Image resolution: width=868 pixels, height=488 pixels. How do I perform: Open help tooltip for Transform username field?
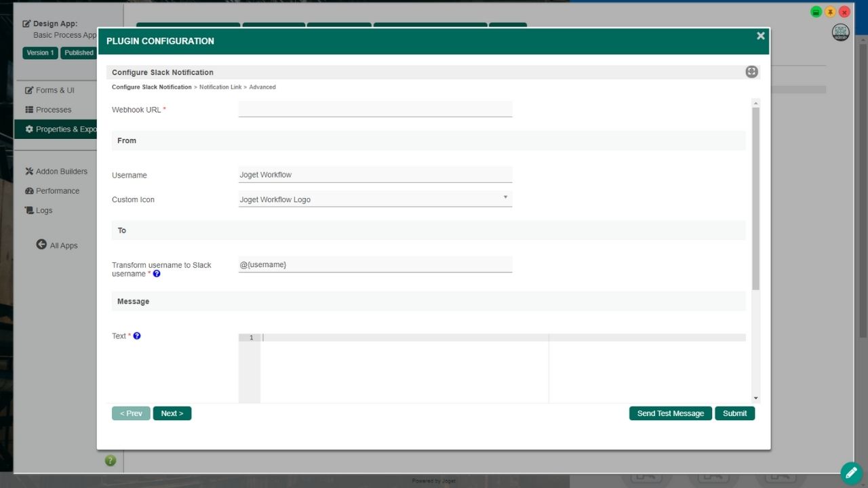pos(157,274)
